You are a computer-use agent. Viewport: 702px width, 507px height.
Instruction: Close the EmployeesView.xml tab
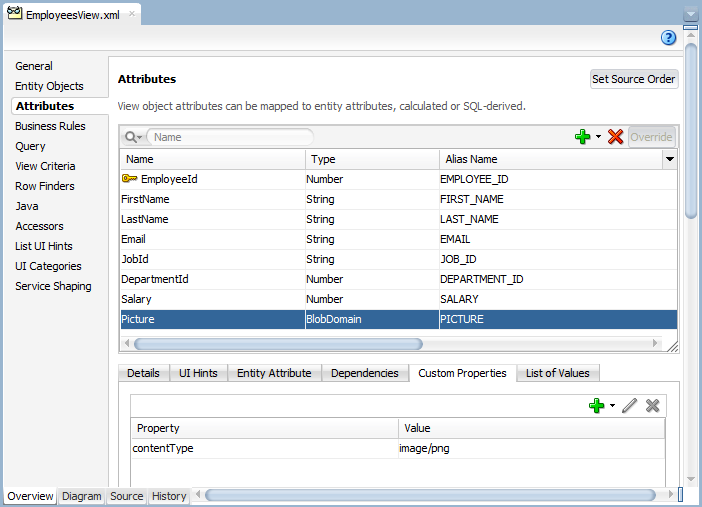[x=132, y=14]
